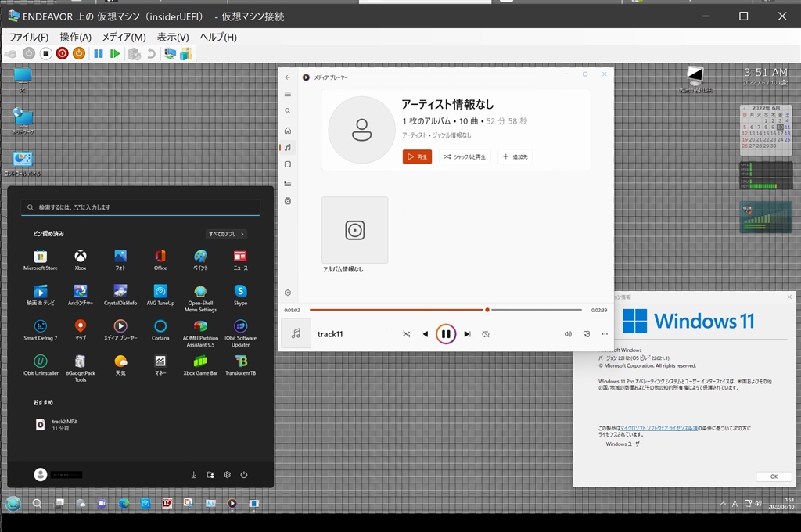
Task: Click the CrystalDiskInfo icon in Start menu
Action: [x=120, y=294]
